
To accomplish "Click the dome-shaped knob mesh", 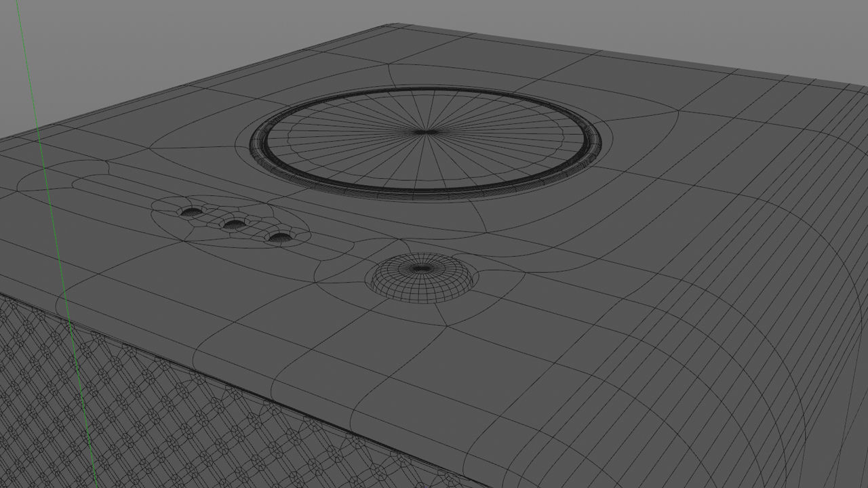I will (421, 278).
